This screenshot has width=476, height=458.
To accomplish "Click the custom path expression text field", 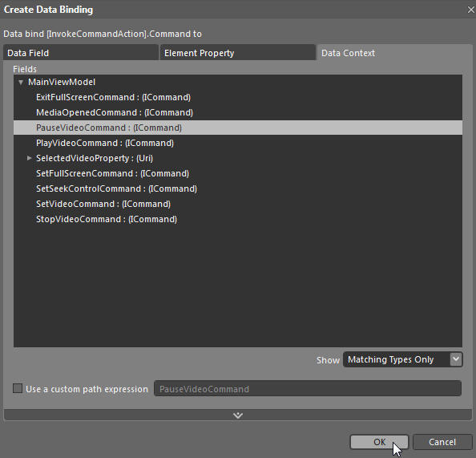I will [x=308, y=388].
